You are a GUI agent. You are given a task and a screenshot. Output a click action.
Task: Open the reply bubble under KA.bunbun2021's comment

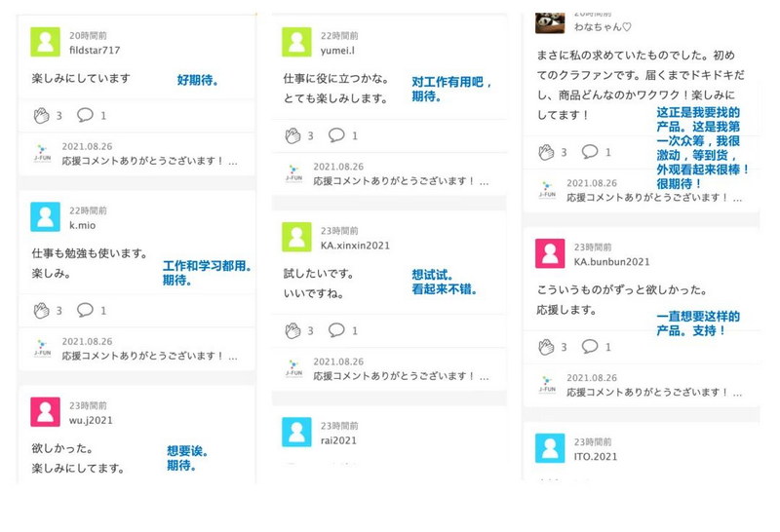pos(590,346)
